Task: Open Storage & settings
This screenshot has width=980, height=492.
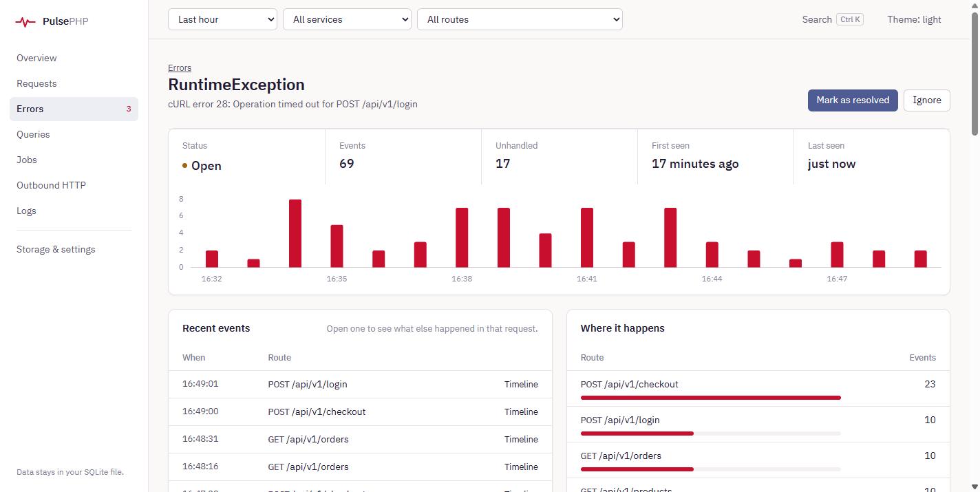Action: tap(74, 249)
